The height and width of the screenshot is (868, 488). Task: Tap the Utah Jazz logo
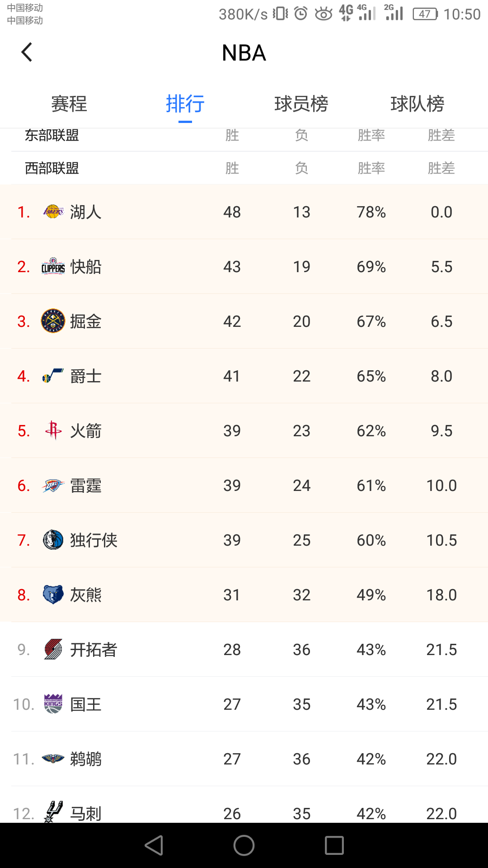tap(53, 376)
